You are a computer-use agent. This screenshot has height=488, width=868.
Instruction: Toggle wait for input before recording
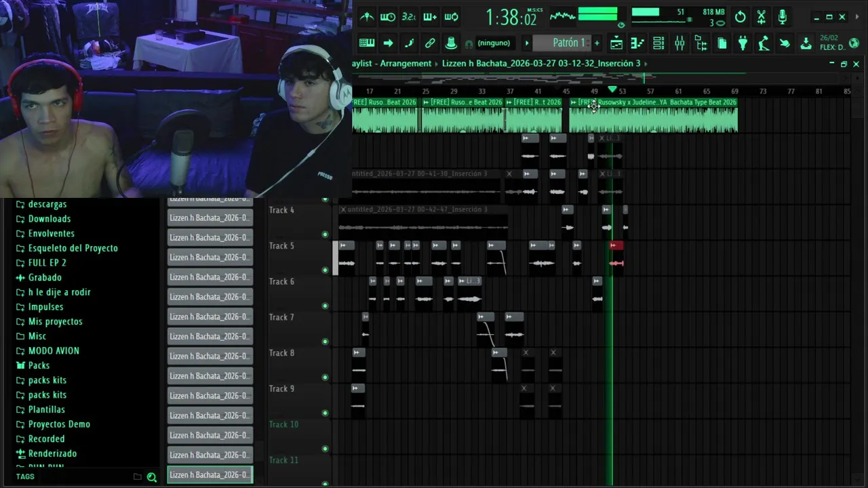pyautogui.click(x=388, y=17)
